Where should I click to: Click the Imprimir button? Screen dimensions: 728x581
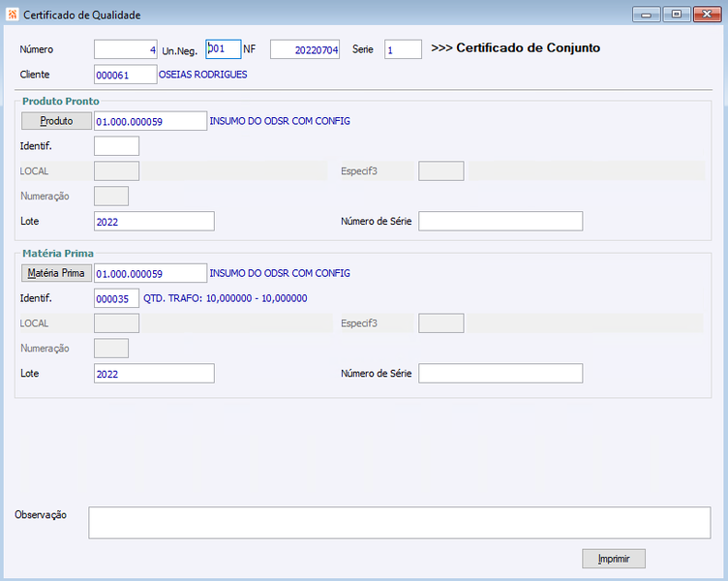click(614, 559)
